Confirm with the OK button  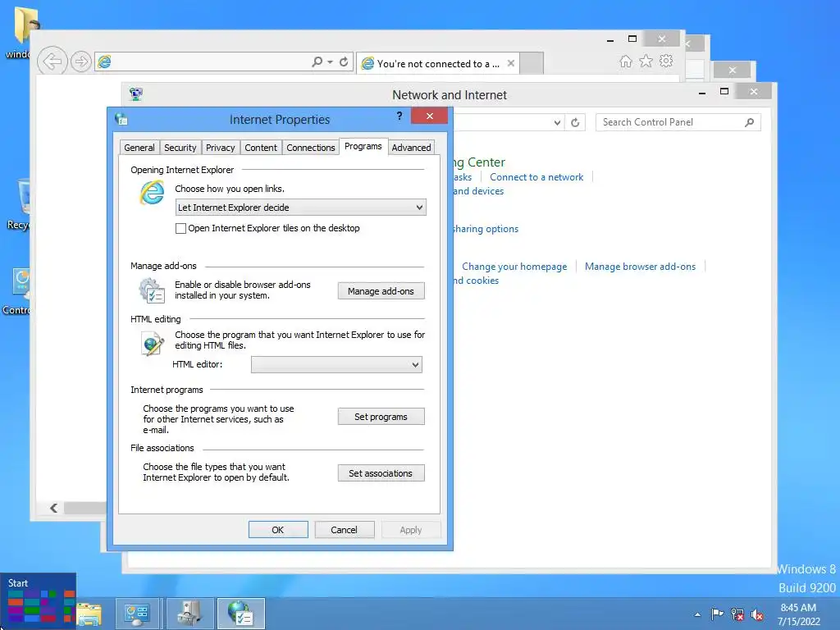point(278,530)
